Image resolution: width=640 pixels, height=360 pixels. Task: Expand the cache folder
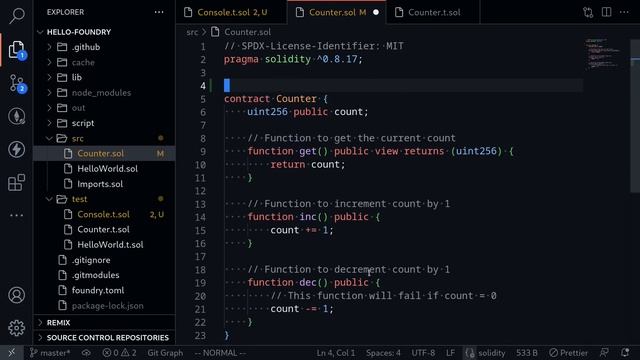(x=104, y=62)
